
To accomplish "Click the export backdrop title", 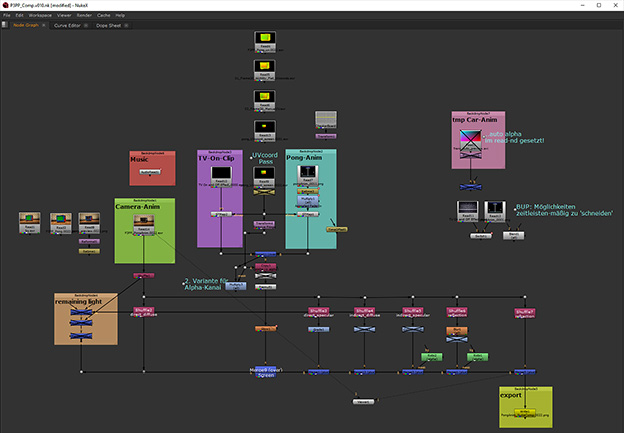I will (512, 396).
